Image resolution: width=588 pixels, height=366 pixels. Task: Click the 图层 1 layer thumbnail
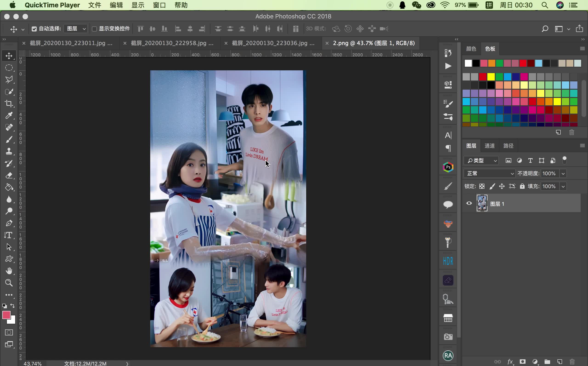482,203
